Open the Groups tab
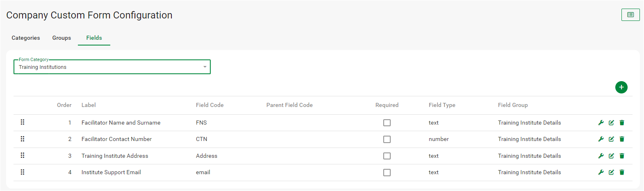 61,38
